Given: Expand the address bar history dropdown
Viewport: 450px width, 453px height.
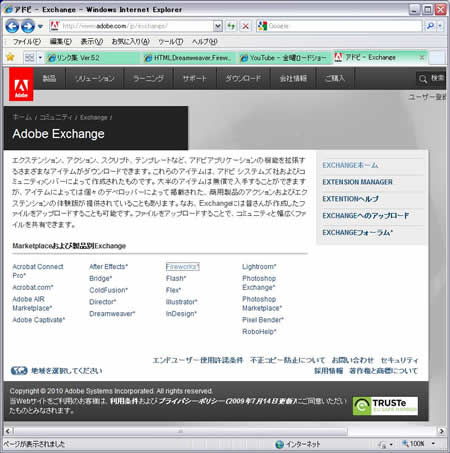Looking at the screenshot, I should point(218,26).
